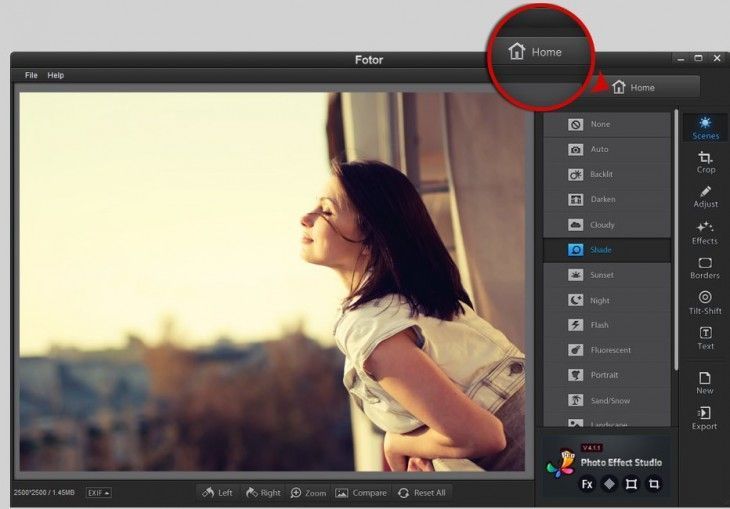Click the scenes list scrollbar

coord(676,239)
